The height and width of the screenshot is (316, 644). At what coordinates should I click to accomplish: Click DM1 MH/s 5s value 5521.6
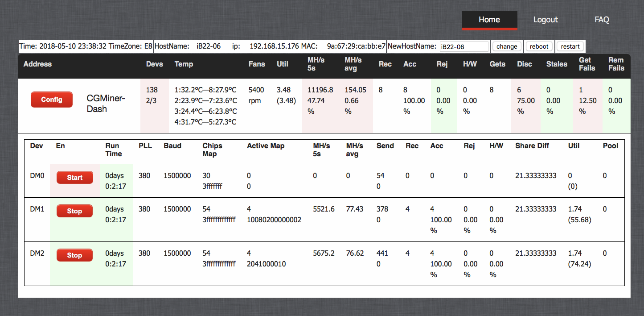click(x=324, y=209)
